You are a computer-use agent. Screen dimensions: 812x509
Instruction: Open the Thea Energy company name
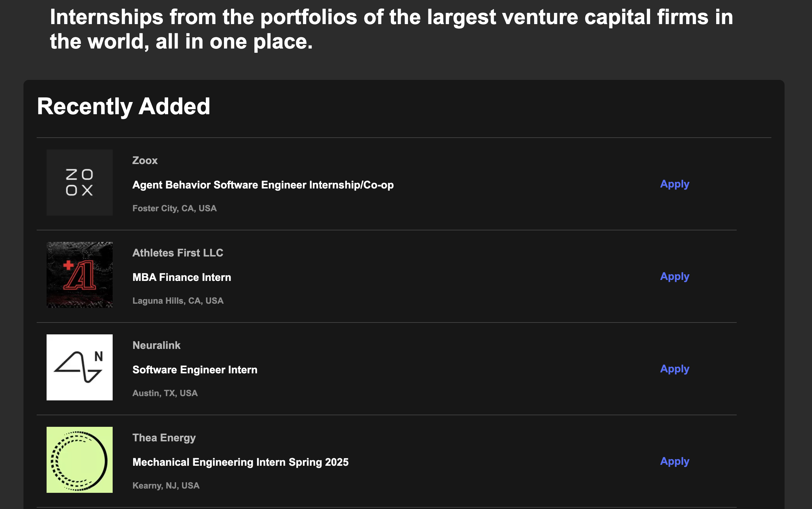pyautogui.click(x=164, y=438)
